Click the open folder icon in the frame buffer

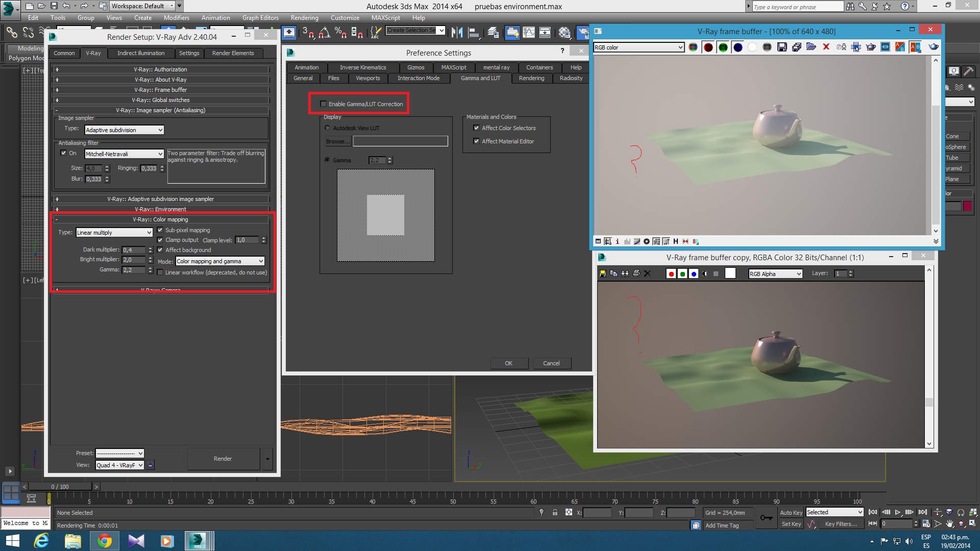(x=811, y=47)
